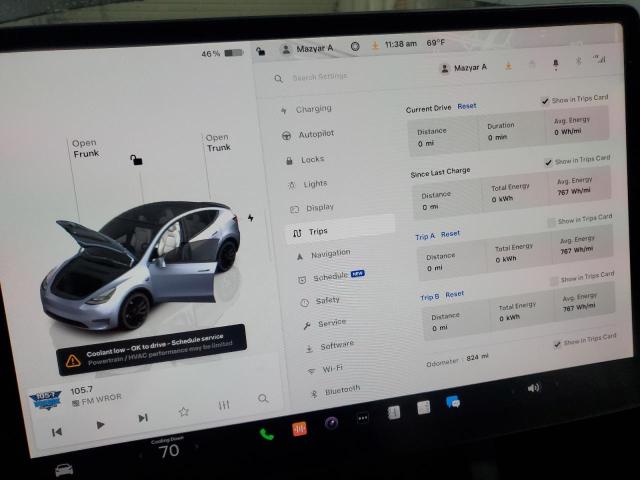Tap the orange software download icon in status bar

375,45
